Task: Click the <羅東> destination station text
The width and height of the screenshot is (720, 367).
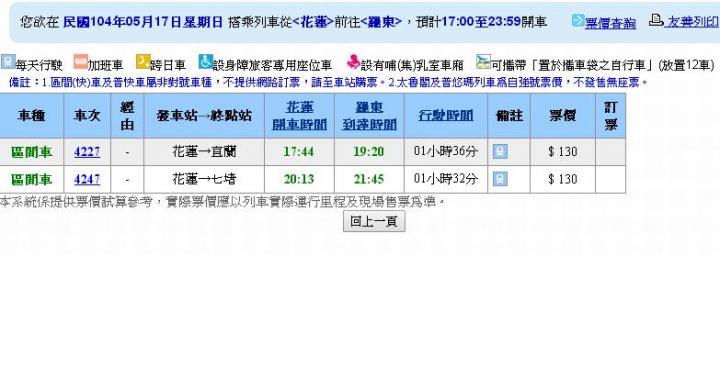Action: pos(382,22)
